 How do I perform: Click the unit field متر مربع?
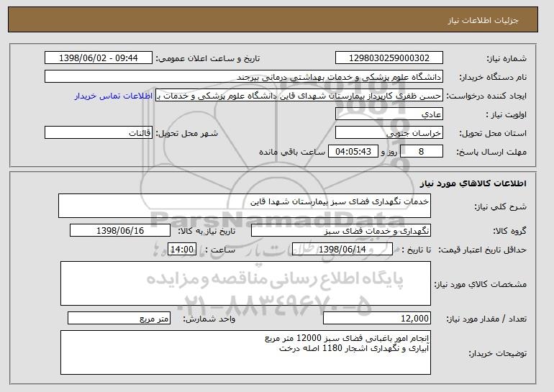click(119, 319)
